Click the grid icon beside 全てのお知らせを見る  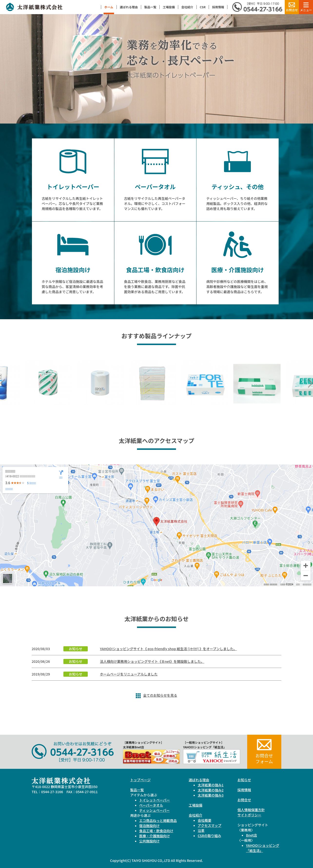click(x=138, y=695)
